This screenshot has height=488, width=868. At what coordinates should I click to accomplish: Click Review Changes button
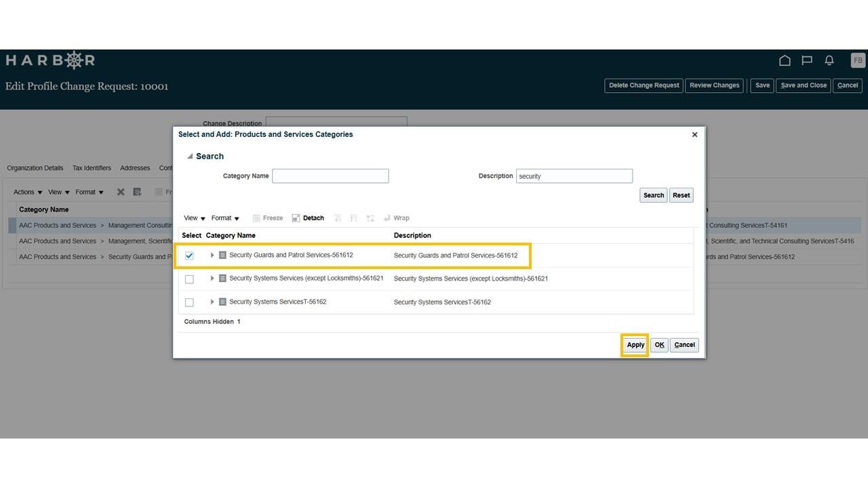click(x=714, y=85)
